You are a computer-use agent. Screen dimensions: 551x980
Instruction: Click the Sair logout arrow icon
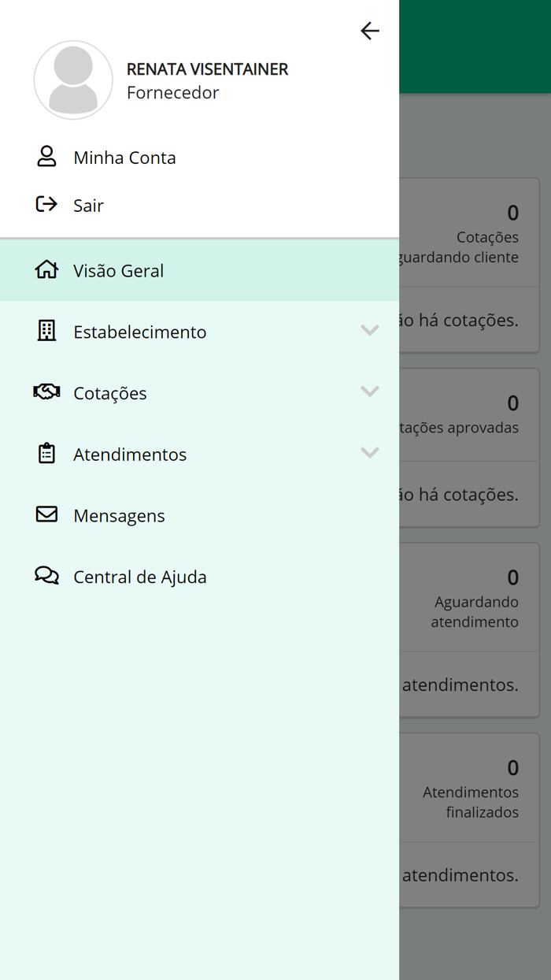(x=46, y=205)
